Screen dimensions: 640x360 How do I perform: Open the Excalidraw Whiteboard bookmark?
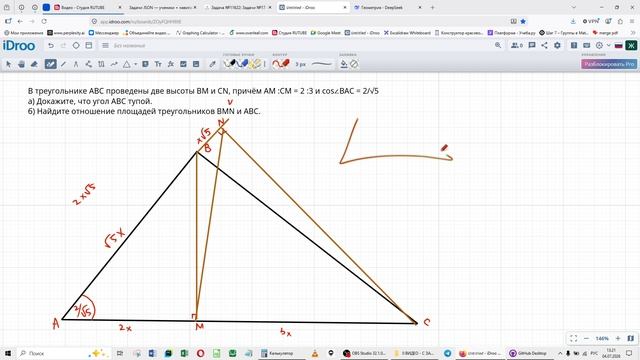(407, 33)
